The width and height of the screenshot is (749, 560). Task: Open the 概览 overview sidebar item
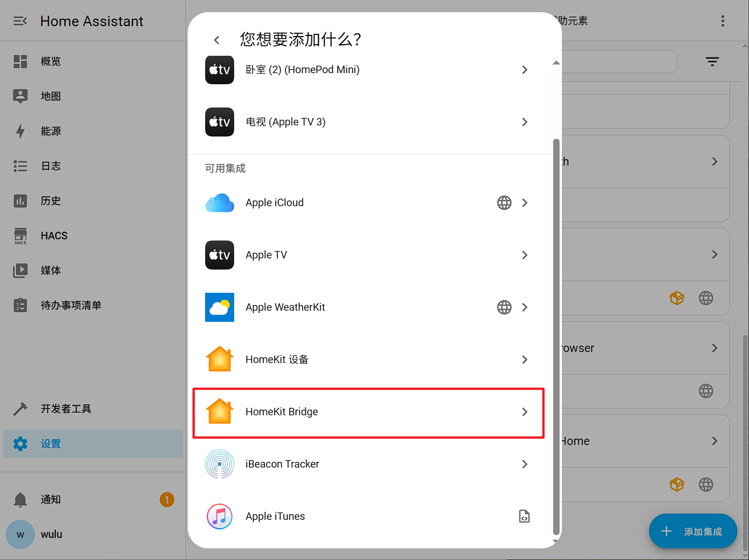[x=93, y=61]
